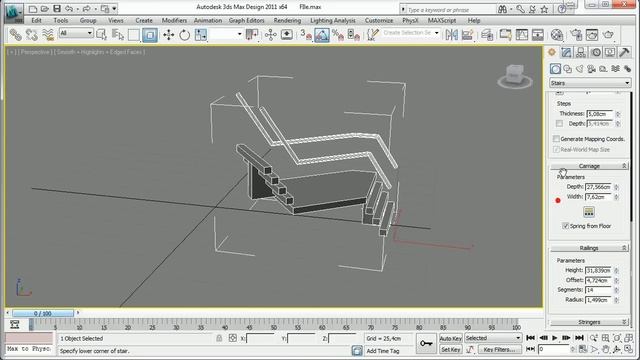Click the Bind to Space Warp icon
Screen dimensions: 640x360
pos(48,35)
